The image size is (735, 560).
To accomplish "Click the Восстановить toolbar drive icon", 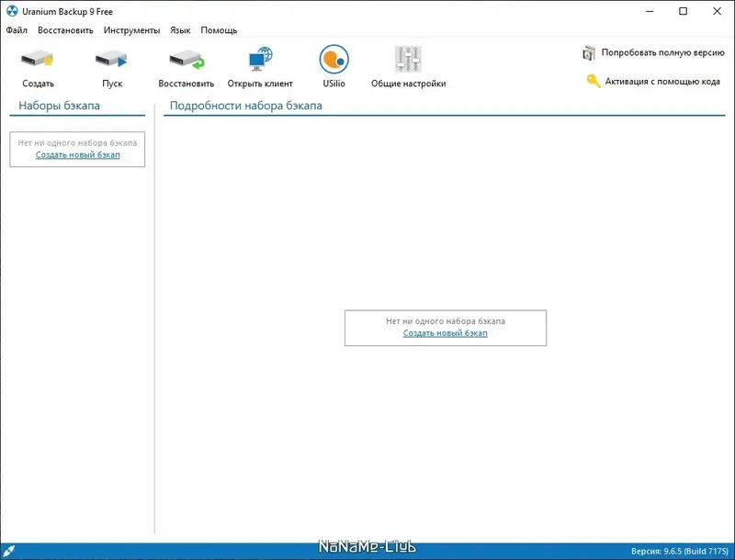I will (x=187, y=60).
